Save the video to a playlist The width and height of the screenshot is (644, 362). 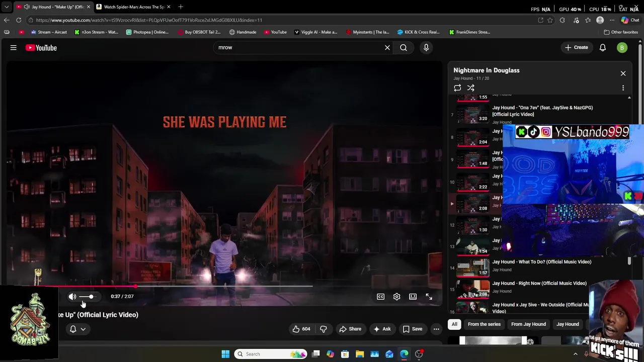click(413, 329)
